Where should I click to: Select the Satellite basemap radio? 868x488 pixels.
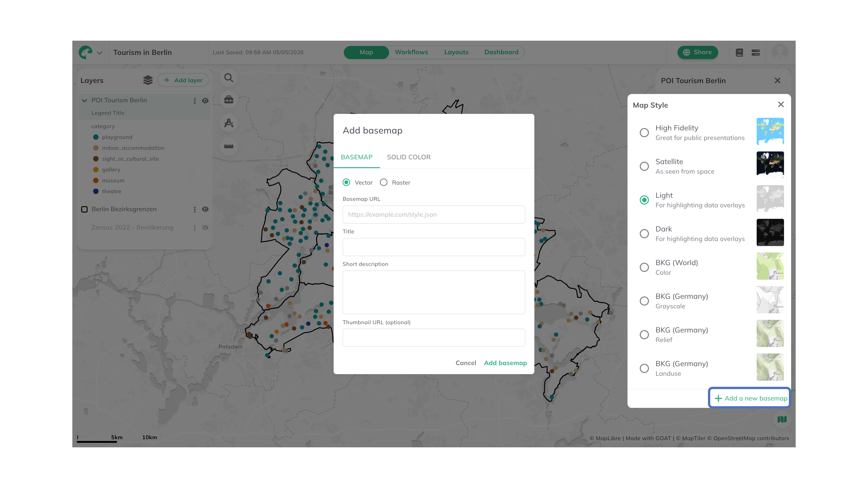(x=644, y=166)
